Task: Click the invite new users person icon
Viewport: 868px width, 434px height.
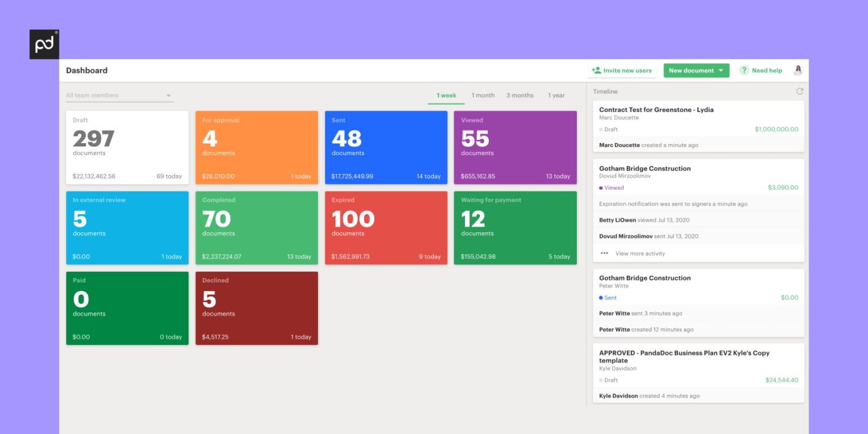Action: pos(596,70)
